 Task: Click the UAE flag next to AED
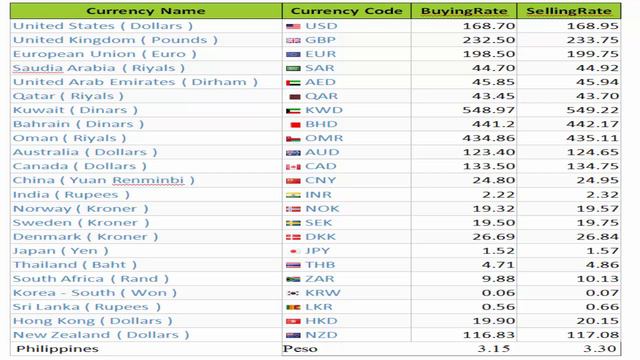[293, 82]
